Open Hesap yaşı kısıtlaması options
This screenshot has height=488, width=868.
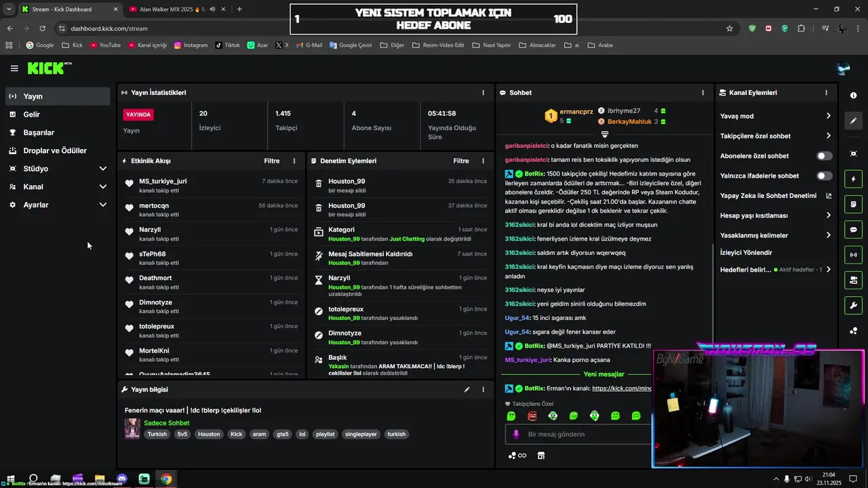776,216
